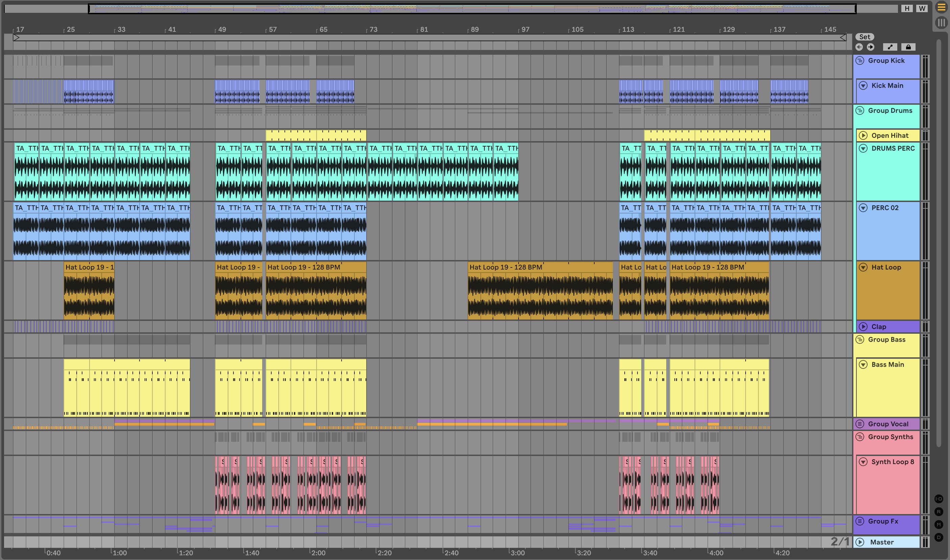
Task: Toggle Mixer section with M button
Action: pos(939,525)
